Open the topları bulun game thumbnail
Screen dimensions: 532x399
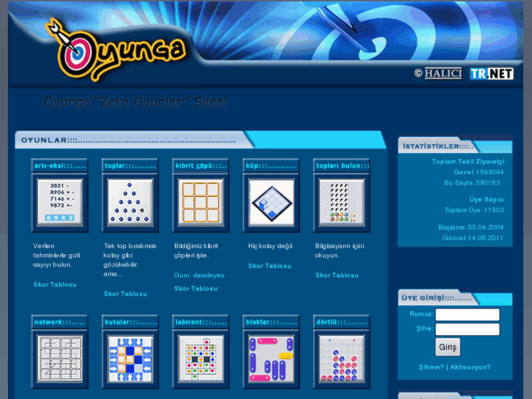click(342, 203)
